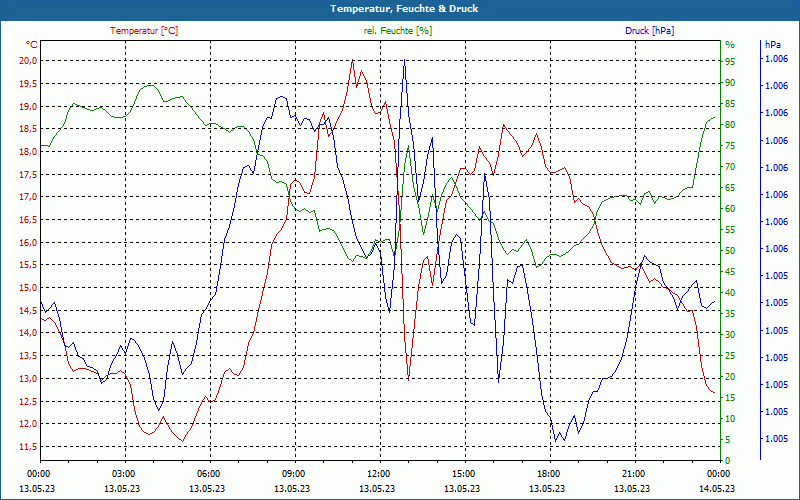
Task: Click the '25' humidity axis value
Action: pos(730,356)
